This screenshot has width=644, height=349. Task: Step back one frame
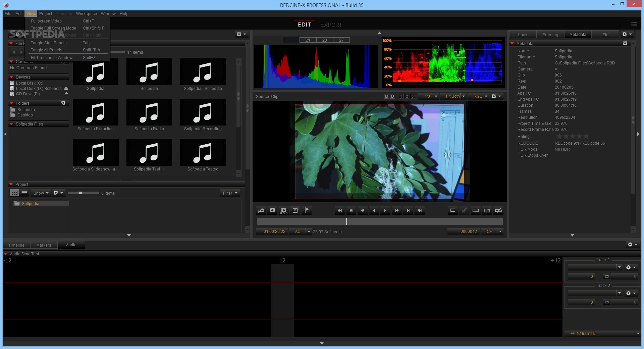point(351,210)
